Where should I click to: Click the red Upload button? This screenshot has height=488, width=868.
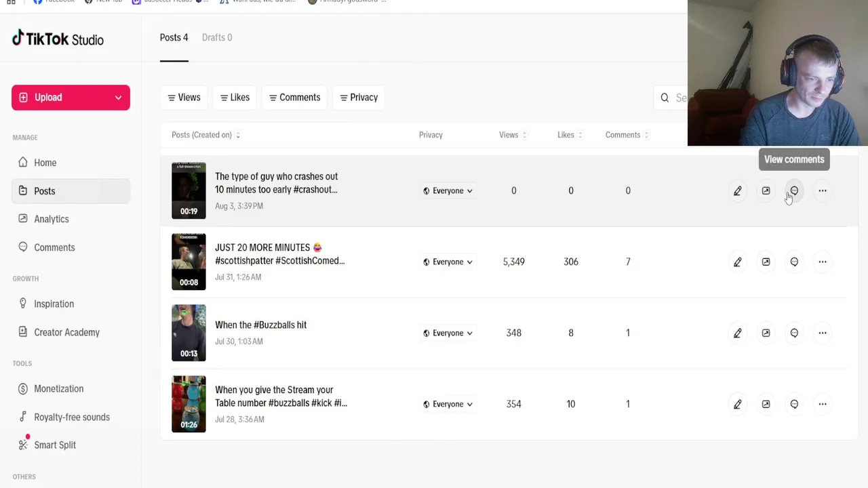pos(71,98)
